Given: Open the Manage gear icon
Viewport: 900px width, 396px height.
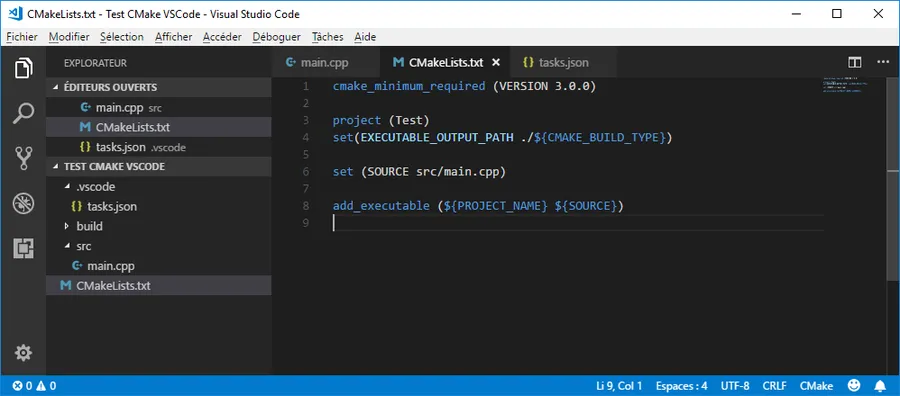Looking at the screenshot, I should pos(23,352).
